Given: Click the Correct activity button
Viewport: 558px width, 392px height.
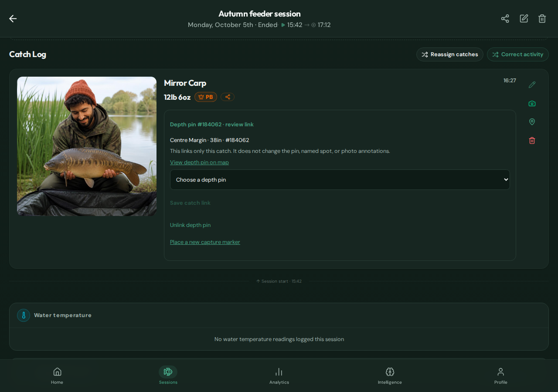Looking at the screenshot, I should (518, 54).
